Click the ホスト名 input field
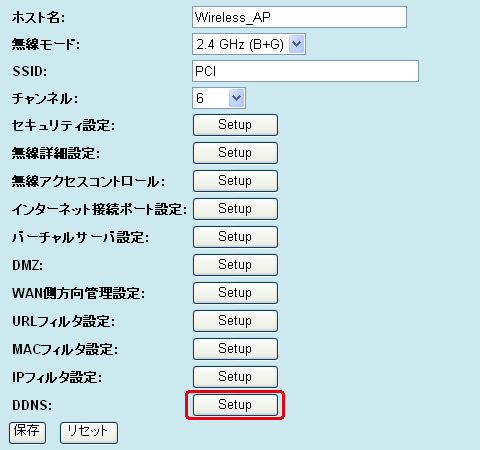Image resolution: width=480 pixels, height=450 pixels. tap(299, 17)
